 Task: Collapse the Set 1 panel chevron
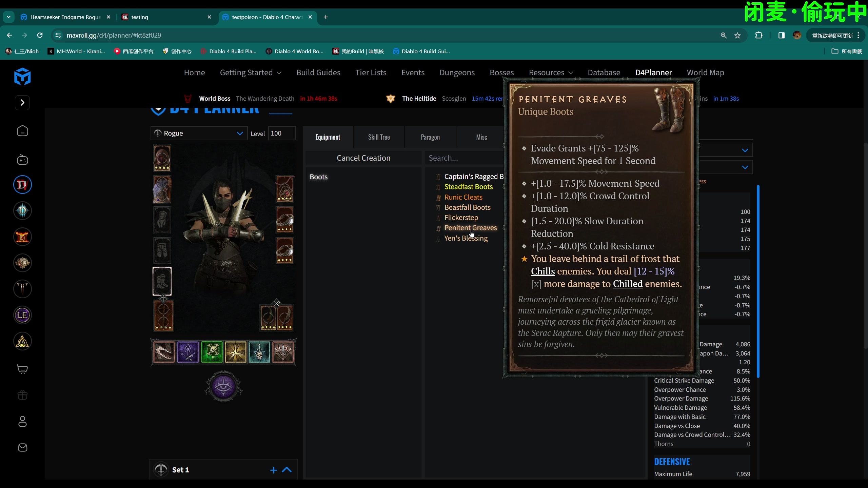click(x=287, y=470)
